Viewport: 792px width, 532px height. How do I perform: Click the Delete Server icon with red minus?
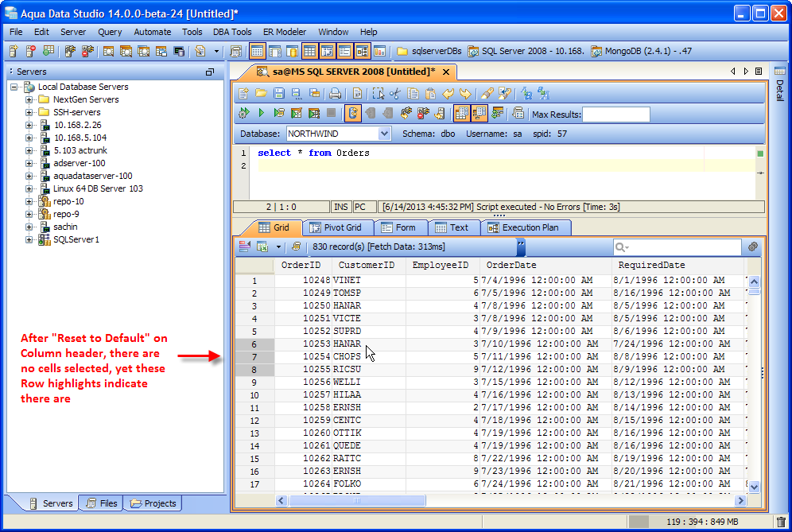pyautogui.click(x=31, y=51)
